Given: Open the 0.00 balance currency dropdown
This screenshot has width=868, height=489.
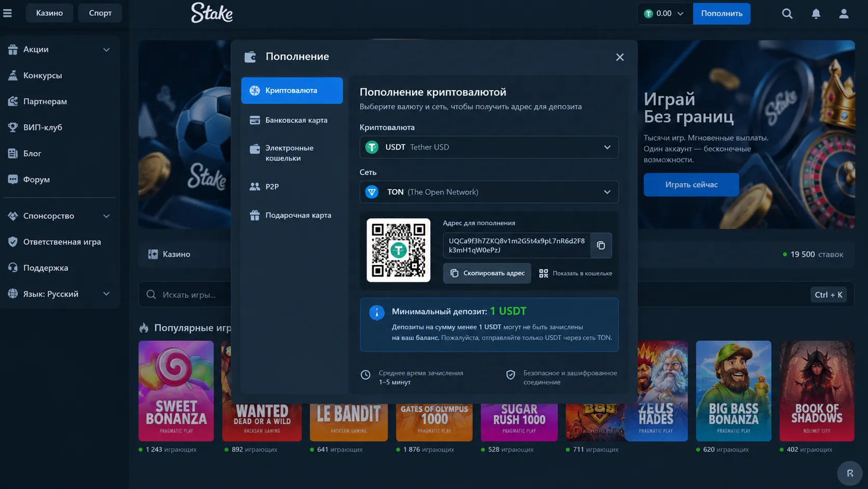Looking at the screenshot, I should (665, 14).
